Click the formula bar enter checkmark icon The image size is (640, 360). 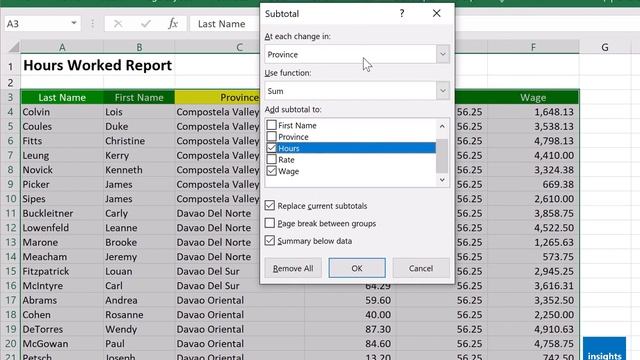(146, 24)
